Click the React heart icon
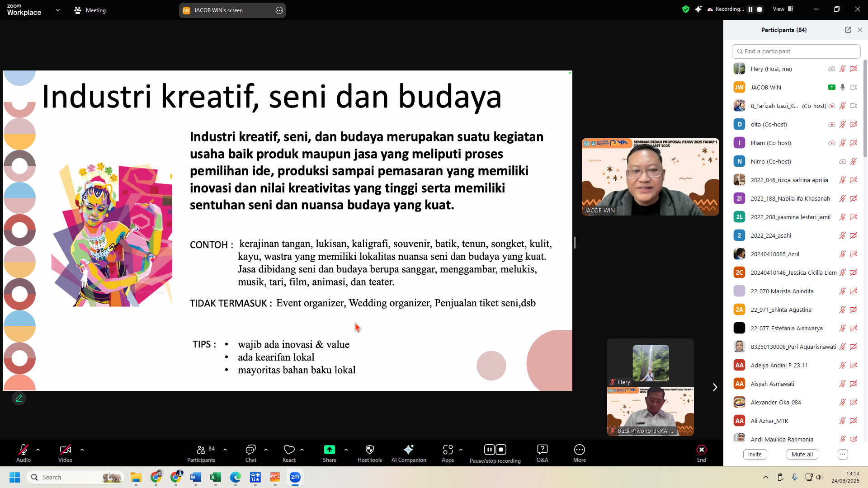 tap(289, 450)
